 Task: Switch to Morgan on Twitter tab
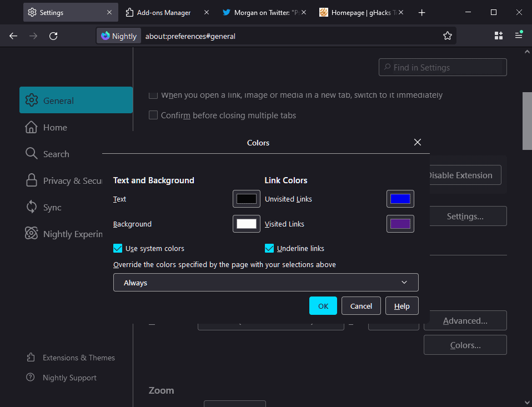pos(264,12)
